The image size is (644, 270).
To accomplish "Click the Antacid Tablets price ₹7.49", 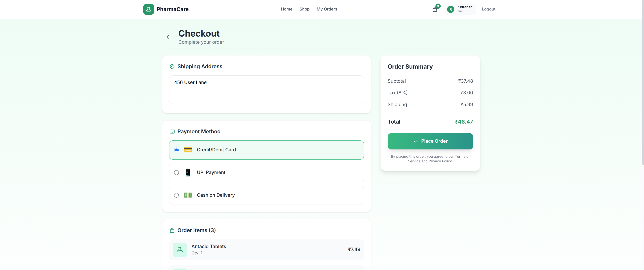I will [x=354, y=249].
